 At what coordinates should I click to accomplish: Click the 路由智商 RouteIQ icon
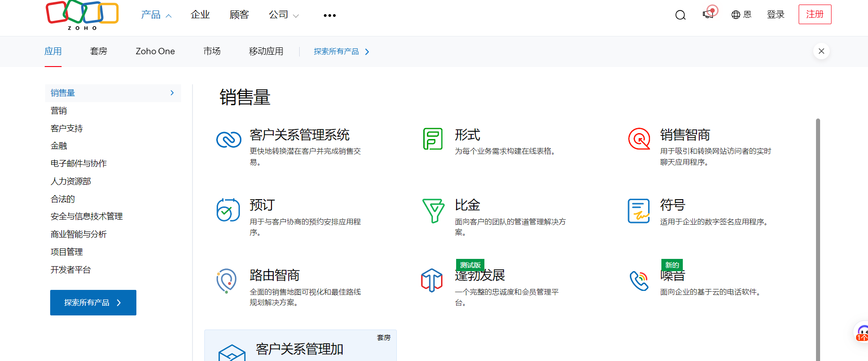pos(227,280)
